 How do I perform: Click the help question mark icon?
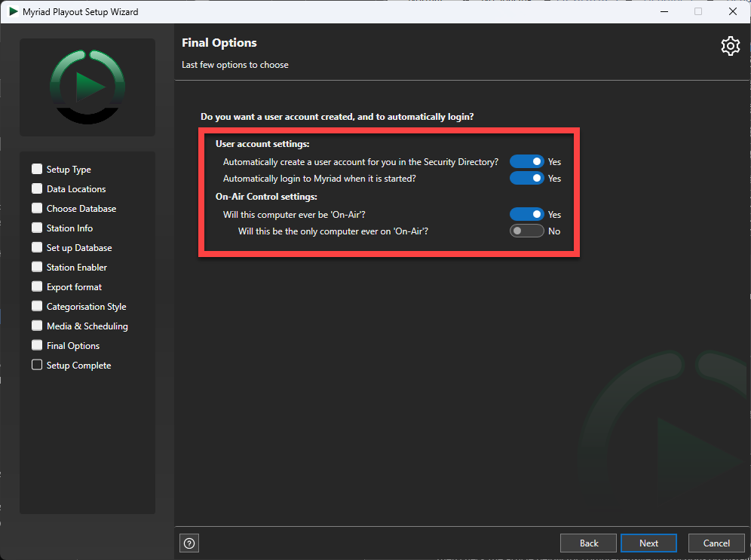[189, 543]
